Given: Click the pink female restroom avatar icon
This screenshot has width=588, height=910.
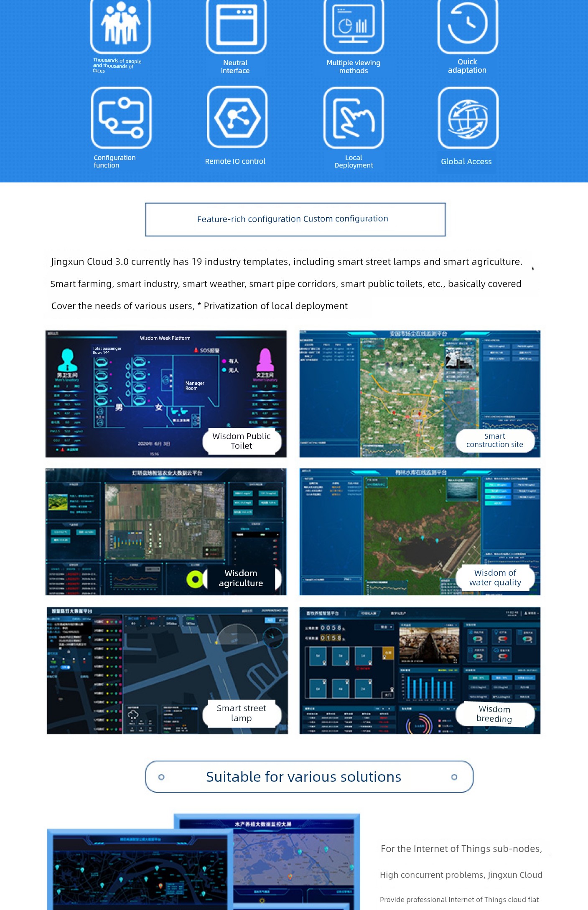Looking at the screenshot, I should 265,360.
